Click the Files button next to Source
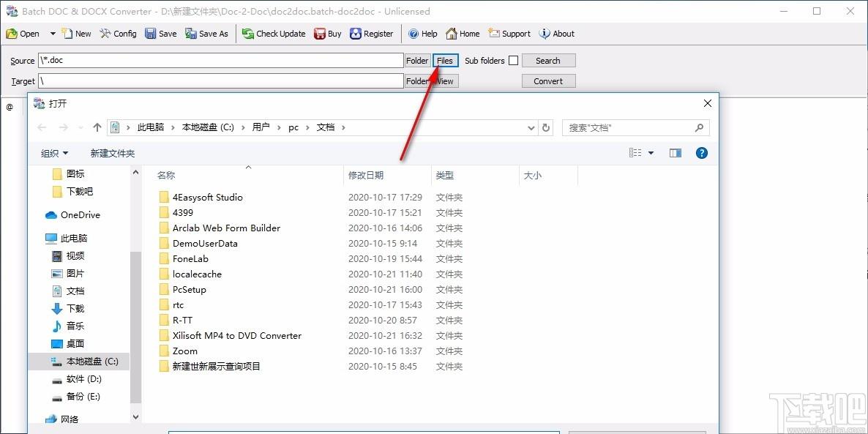The image size is (868, 434). [445, 60]
